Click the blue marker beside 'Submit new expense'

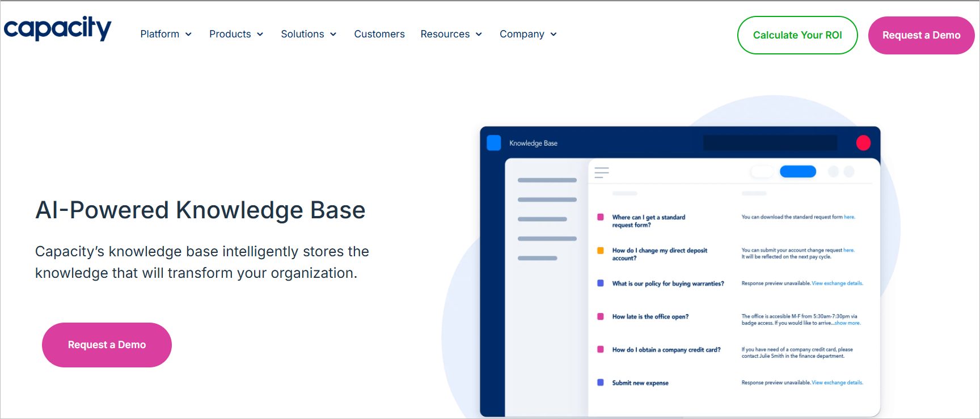[x=600, y=382]
